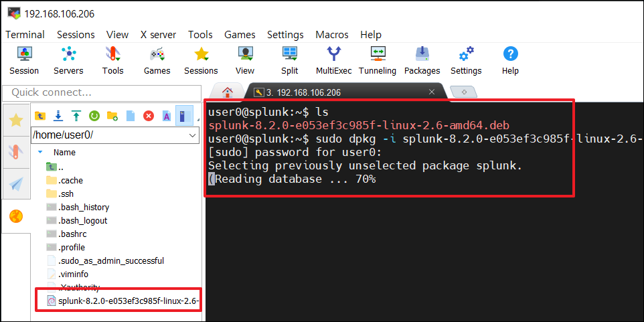Open the Session toolbar button

pos(24,60)
